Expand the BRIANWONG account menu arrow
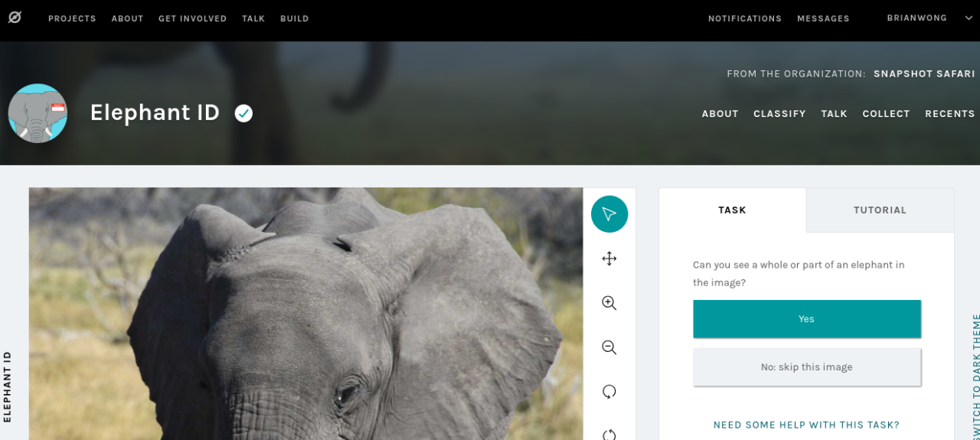The height and width of the screenshot is (440, 980). tap(969, 18)
